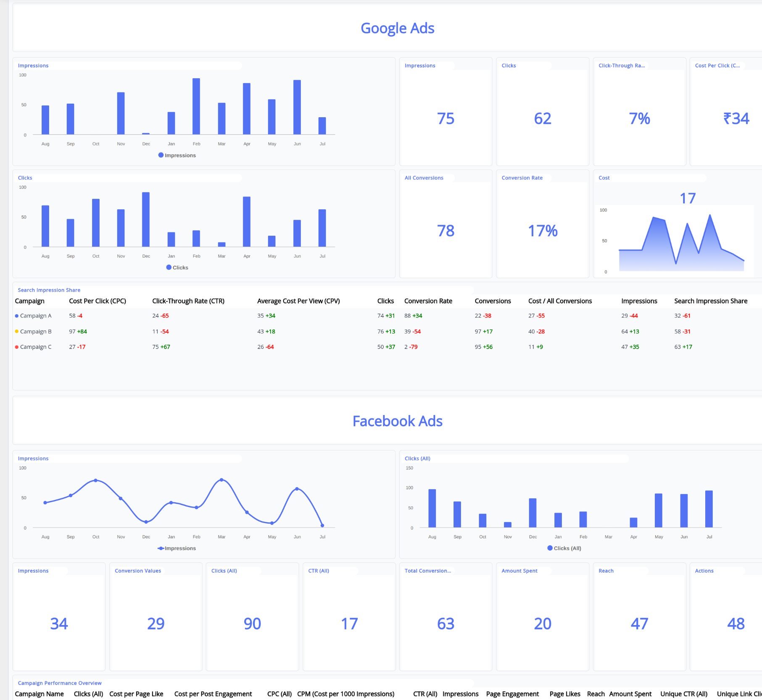Viewport: 762px width, 700px height.
Task: Click Campaign C row name
Action: coord(36,347)
